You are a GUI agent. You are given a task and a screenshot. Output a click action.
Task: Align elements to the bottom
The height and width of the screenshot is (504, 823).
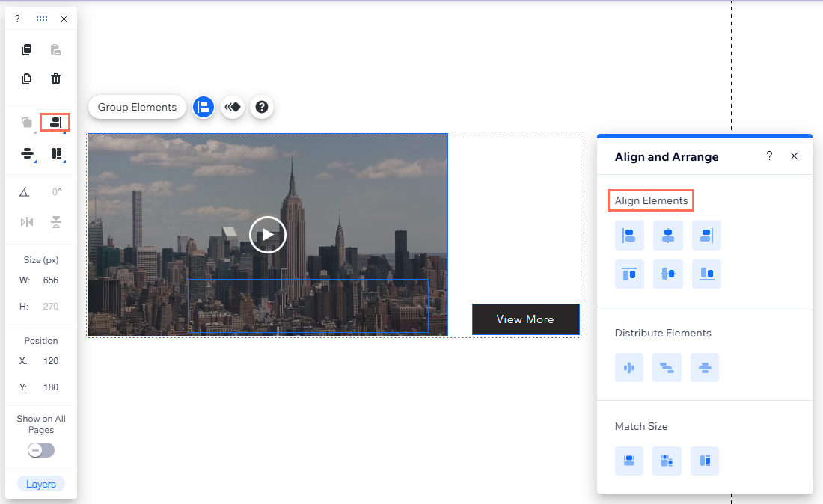[706, 274]
